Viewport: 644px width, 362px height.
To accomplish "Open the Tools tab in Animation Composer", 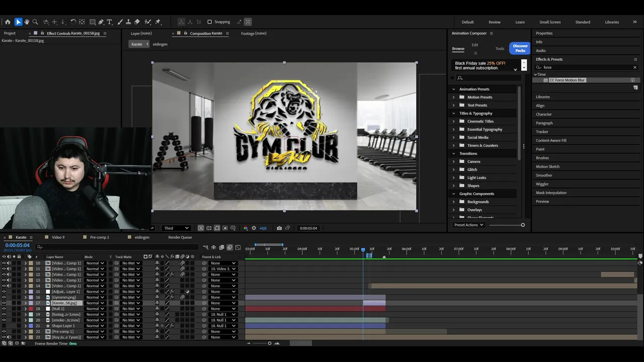I will point(500,49).
